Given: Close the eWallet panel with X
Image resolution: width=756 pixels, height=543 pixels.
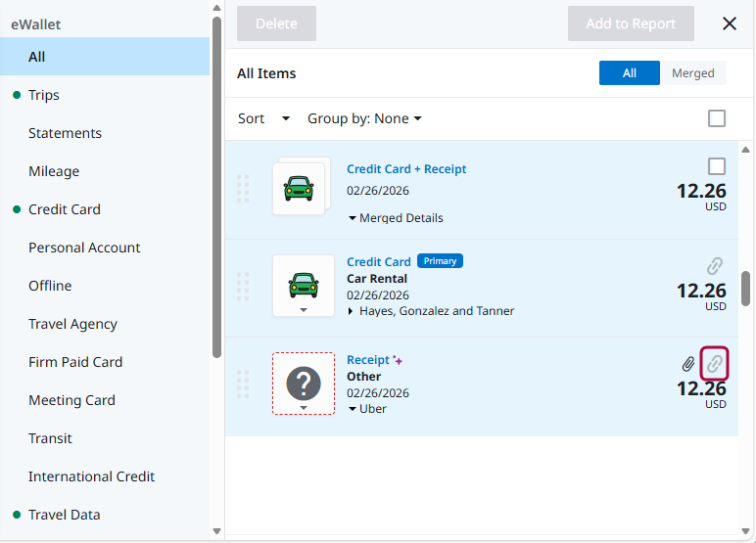Looking at the screenshot, I should [730, 23].
